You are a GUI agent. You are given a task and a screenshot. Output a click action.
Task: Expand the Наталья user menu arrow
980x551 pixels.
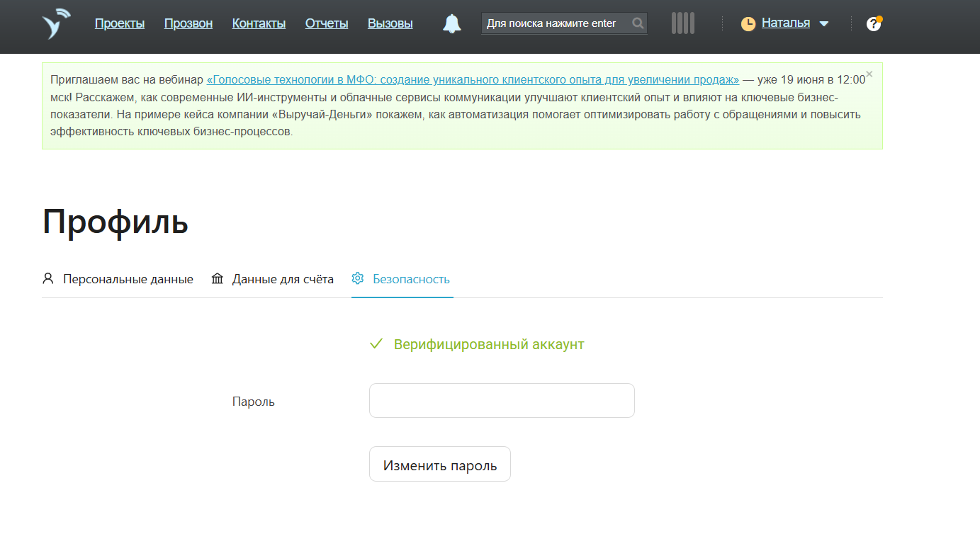pos(823,24)
